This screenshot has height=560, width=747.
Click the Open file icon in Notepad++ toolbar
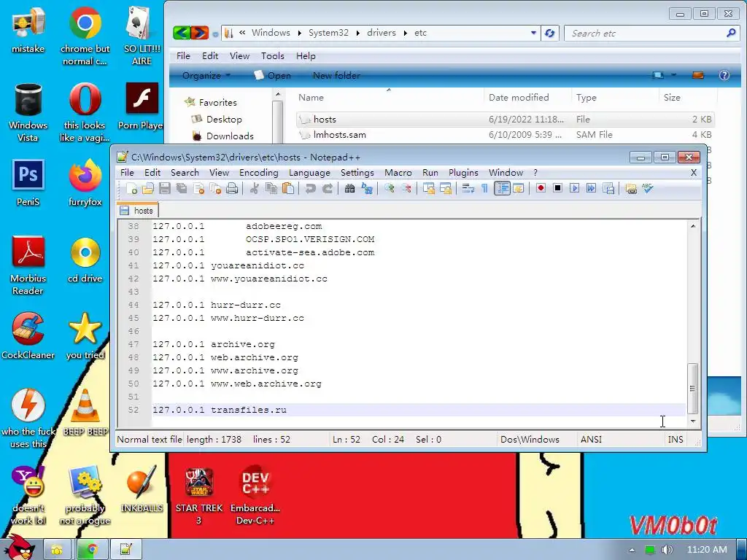(x=147, y=189)
